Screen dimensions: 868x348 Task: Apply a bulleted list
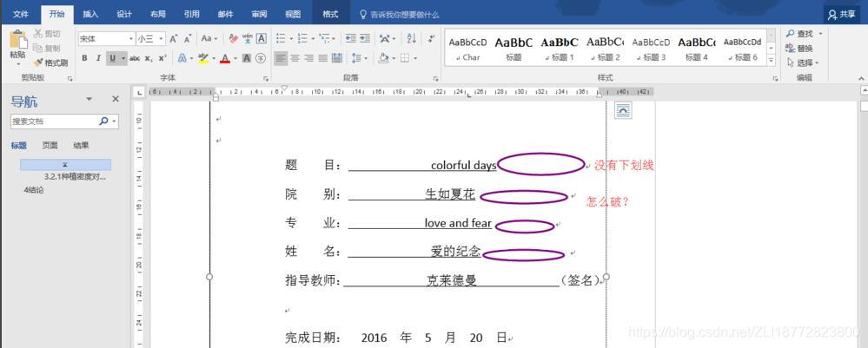281,39
